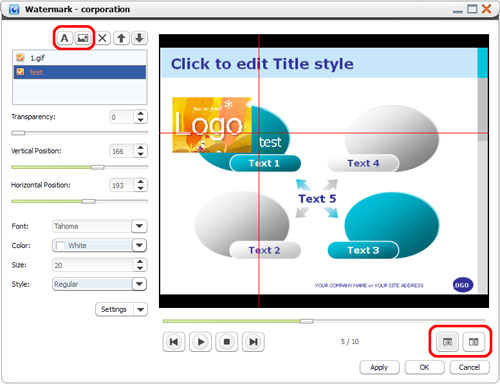Increase the Horizontal Position value

pos(141,182)
